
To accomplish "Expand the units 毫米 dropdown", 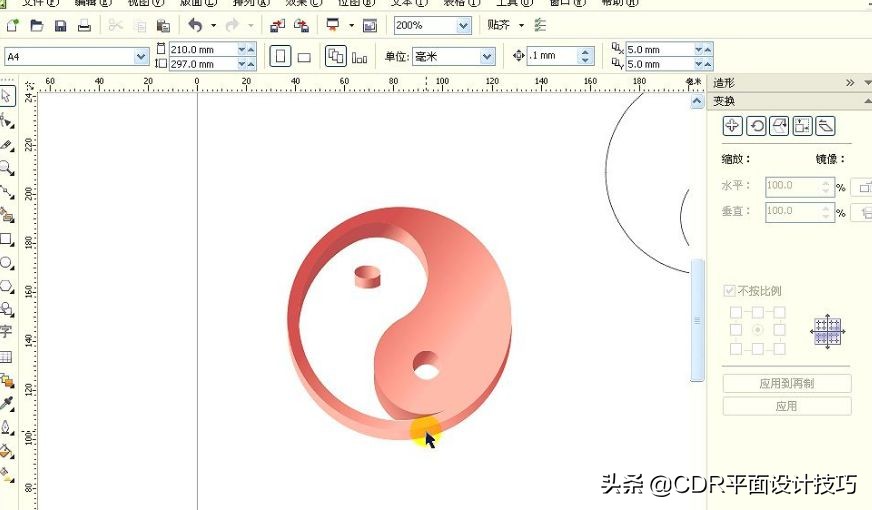I will click(x=487, y=57).
